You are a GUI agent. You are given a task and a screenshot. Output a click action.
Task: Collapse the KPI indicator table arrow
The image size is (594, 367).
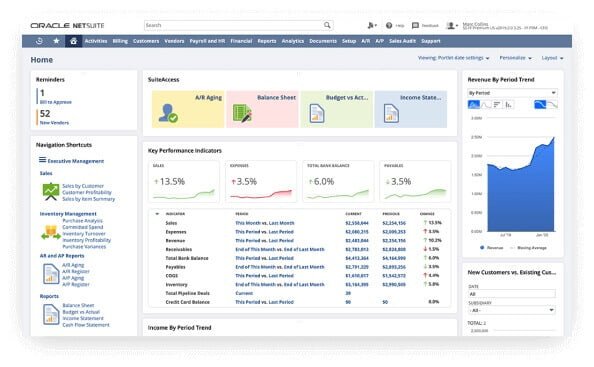[157, 214]
